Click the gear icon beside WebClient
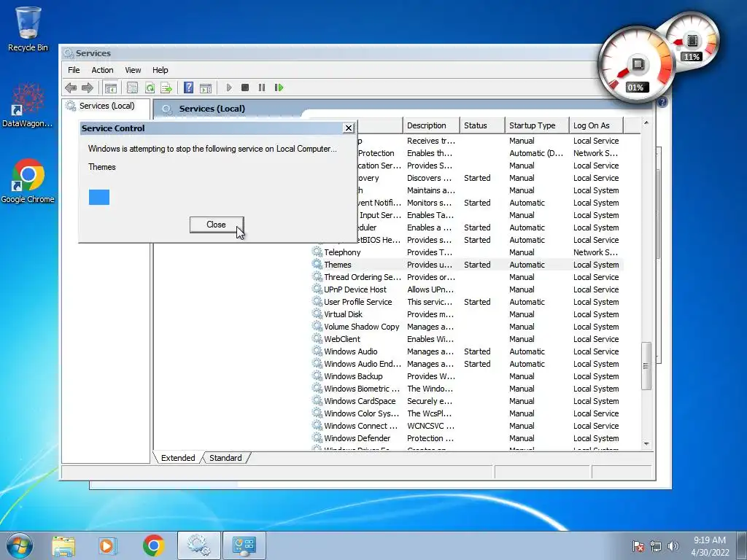This screenshot has width=747, height=560. tap(317, 338)
